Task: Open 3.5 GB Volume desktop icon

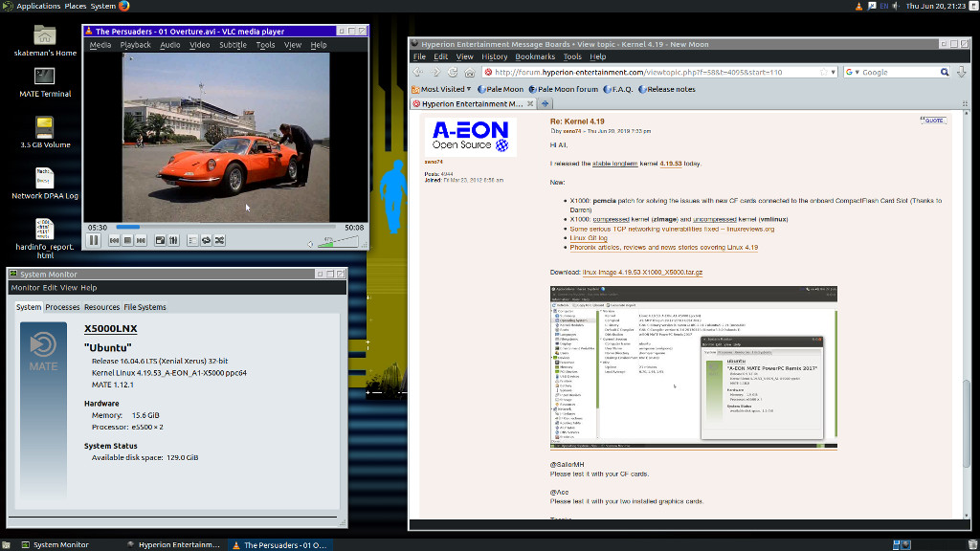Action: pyautogui.click(x=45, y=132)
